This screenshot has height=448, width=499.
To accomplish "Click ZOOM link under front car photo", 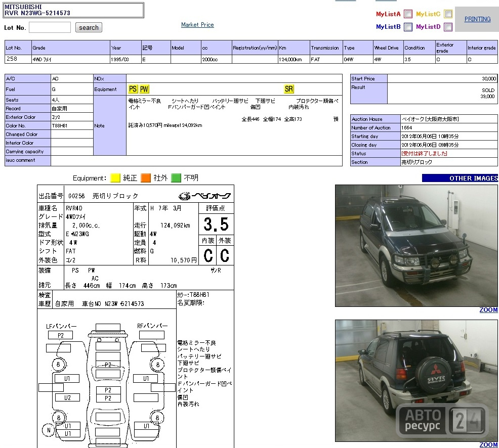I will (488, 310).
